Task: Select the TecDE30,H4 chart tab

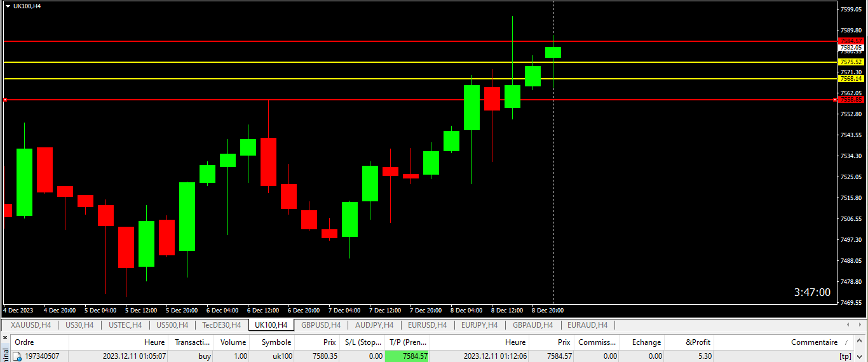Action: click(x=221, y=325)
